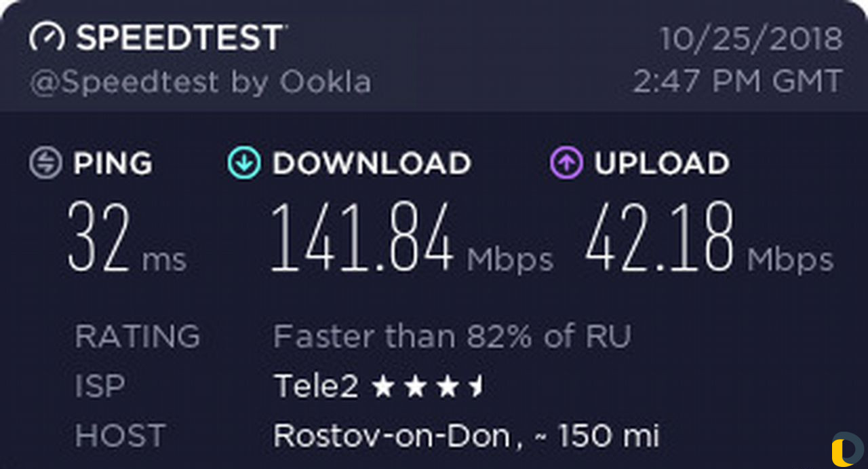Click the Tele2 star rating icons

(x=428, y=387)
